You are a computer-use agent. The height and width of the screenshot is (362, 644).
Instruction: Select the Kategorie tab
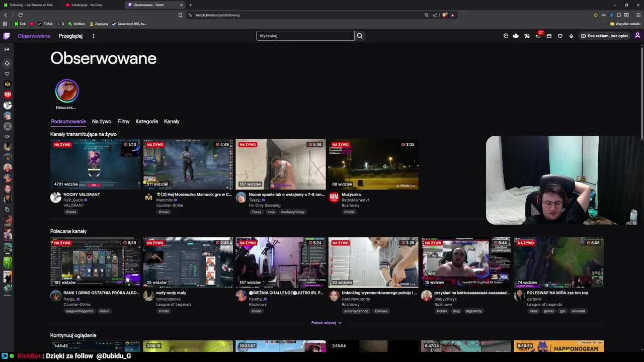(x=146, y=121)
